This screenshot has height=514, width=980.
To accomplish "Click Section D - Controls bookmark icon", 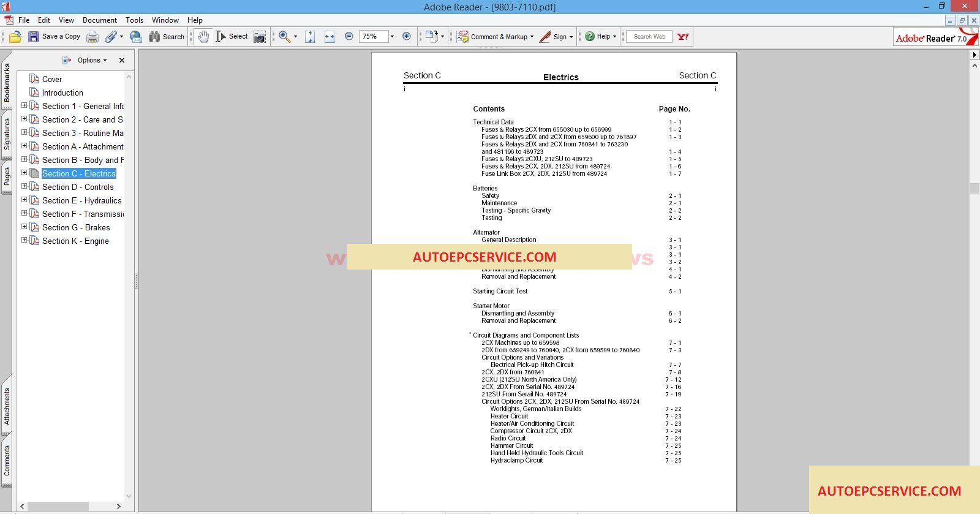I will (x=34, y=187).
